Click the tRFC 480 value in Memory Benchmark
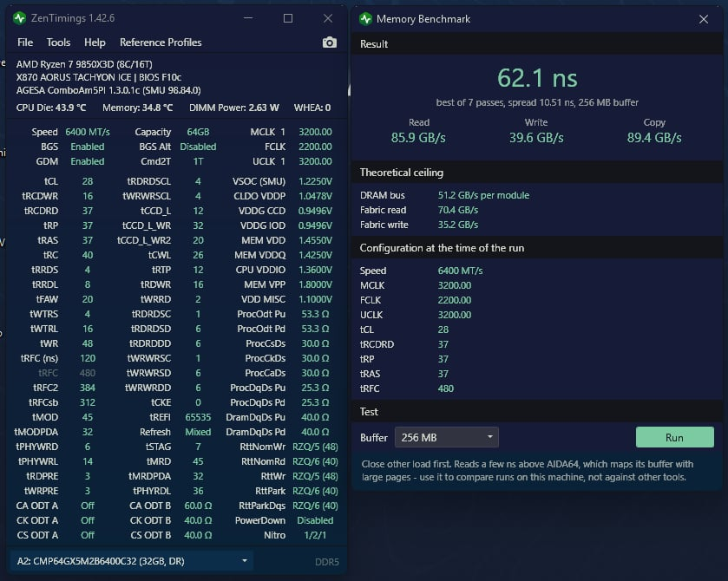The width and height of the screenshot is (728, 581). pos(446,388)
